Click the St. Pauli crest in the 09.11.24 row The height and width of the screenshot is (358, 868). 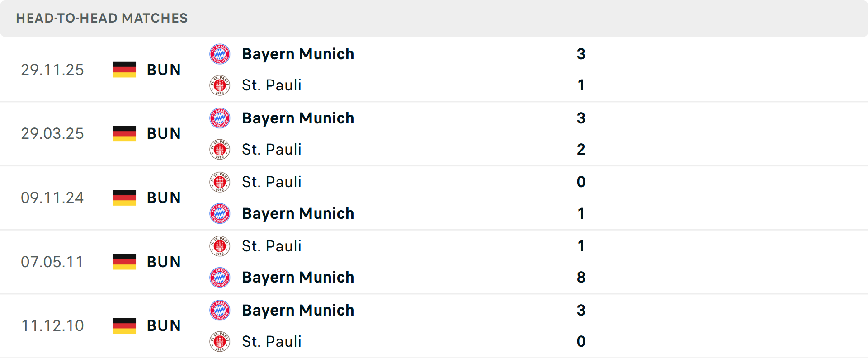coord(220,182)
